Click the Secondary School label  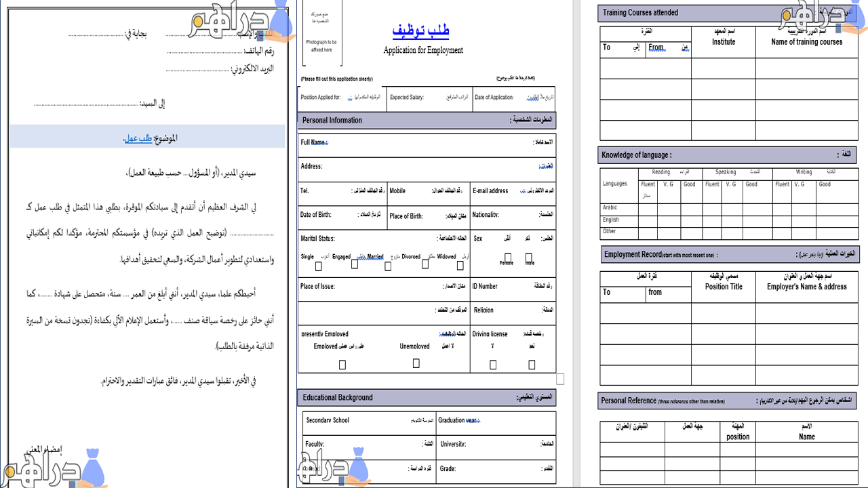tap(328, 420)
